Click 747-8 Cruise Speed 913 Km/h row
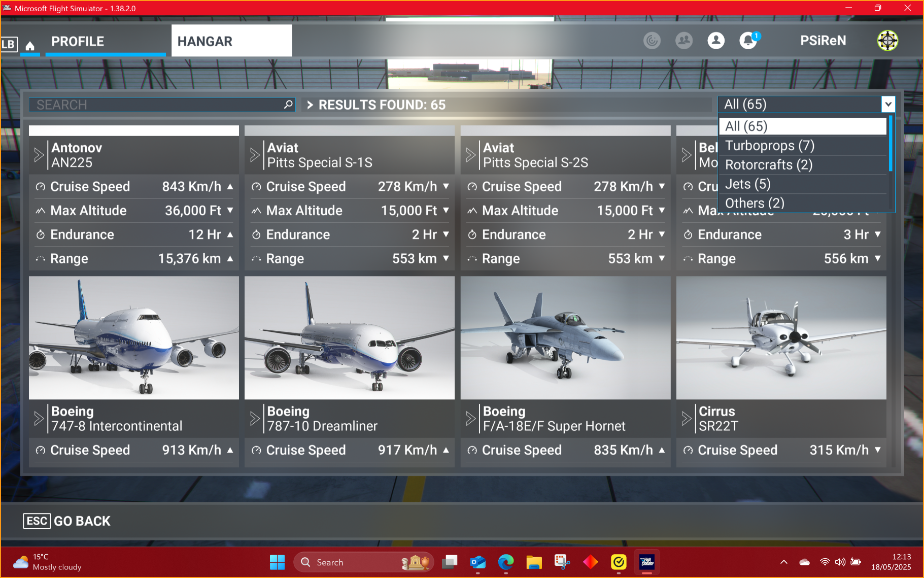The image size is (924, 578). tap(134, 450)
